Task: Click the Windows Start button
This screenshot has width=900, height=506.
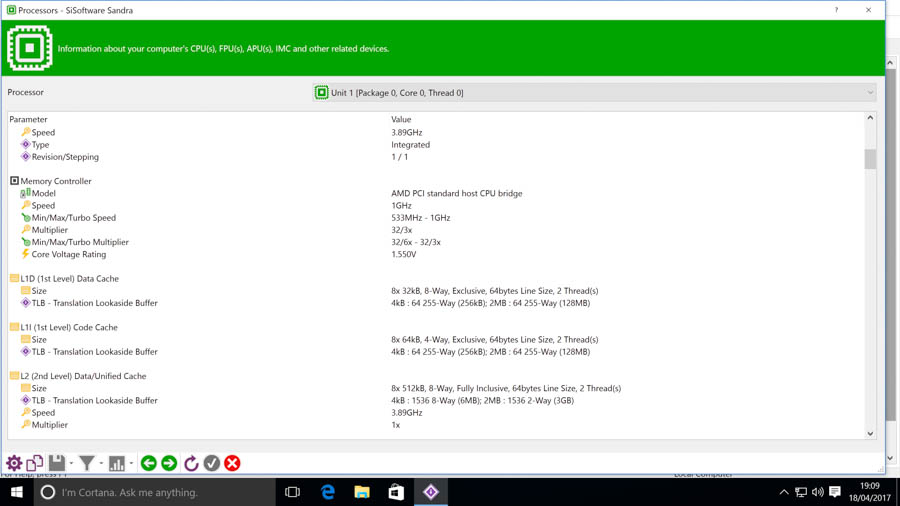Action: [x=17, y=492]
